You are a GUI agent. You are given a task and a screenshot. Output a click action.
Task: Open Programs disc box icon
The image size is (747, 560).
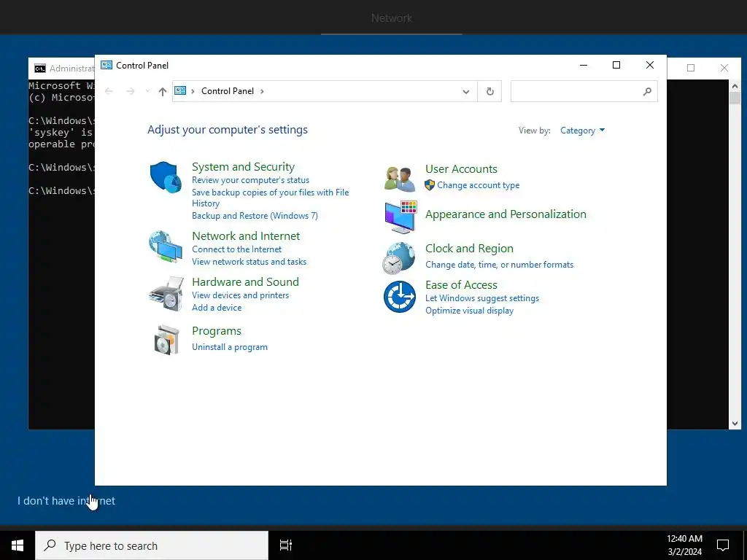point(167,340)
